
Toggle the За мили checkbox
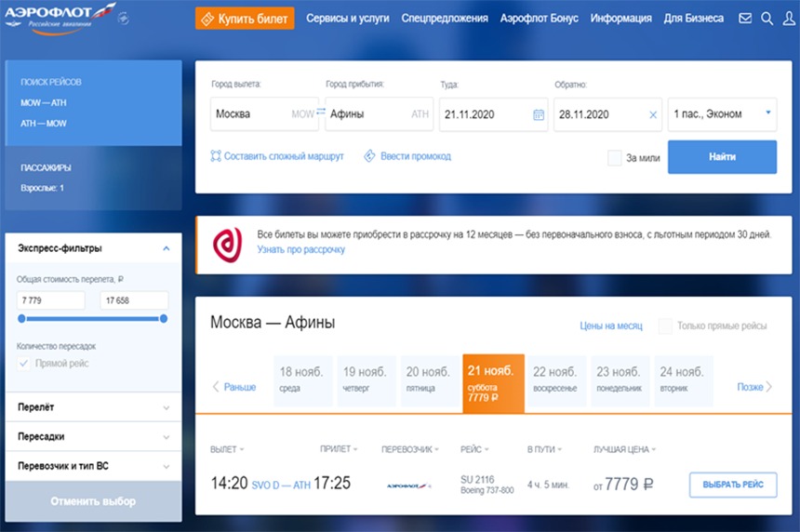(x=614, y=157)
